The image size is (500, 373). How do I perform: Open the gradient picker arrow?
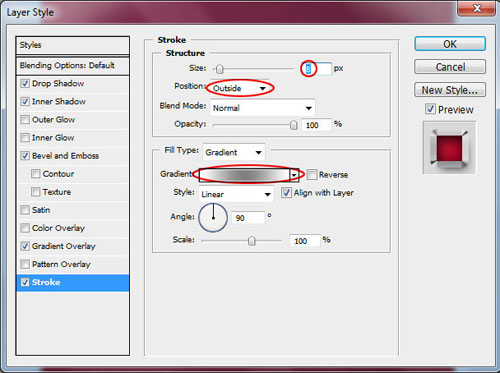click(294, 175)
